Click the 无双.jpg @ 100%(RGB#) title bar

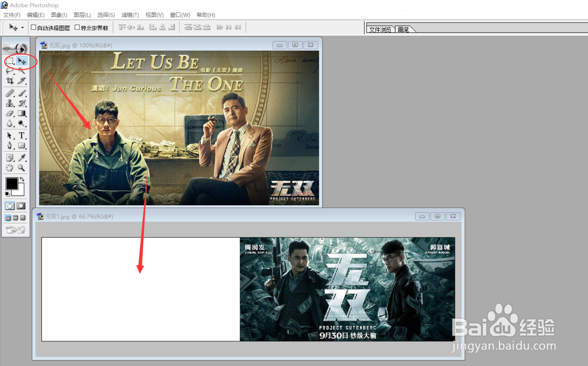179,45
